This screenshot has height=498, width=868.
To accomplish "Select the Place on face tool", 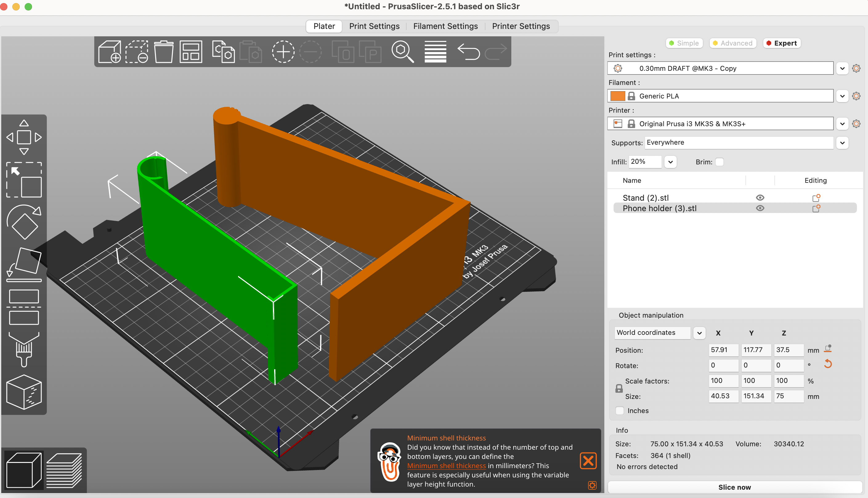I will point(24,264).
